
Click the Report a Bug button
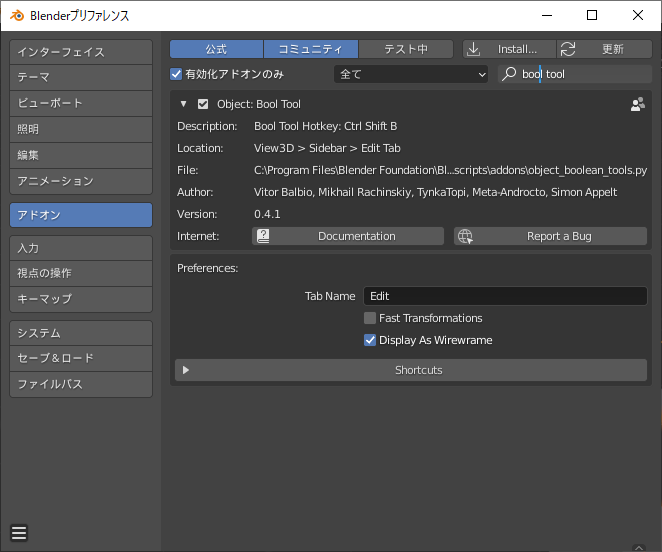[550, 236]
